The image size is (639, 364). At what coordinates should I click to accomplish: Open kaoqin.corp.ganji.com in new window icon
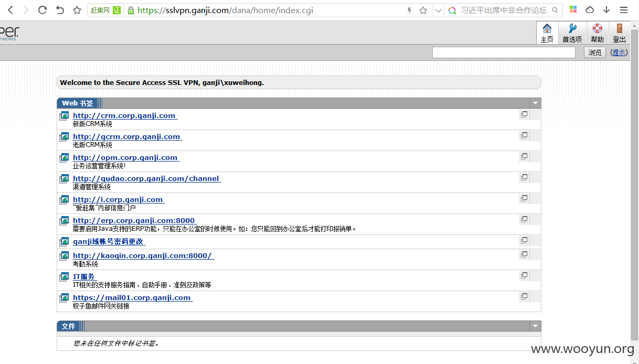(x=524, y=254)
